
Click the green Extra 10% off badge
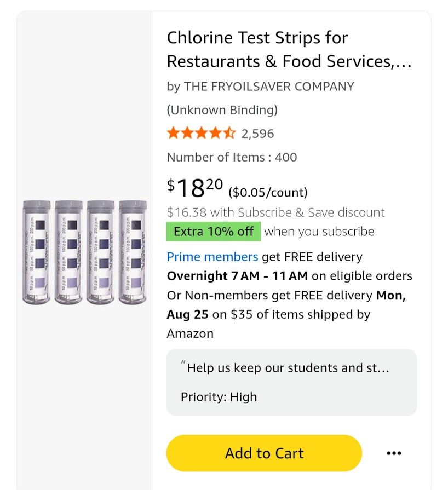tap(214, 232)
